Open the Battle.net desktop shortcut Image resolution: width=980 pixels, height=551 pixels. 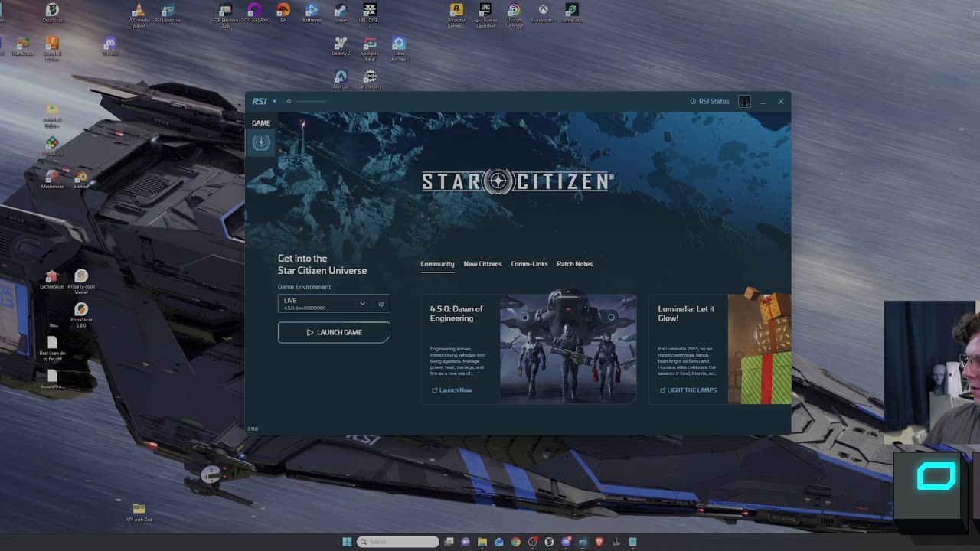312,13
